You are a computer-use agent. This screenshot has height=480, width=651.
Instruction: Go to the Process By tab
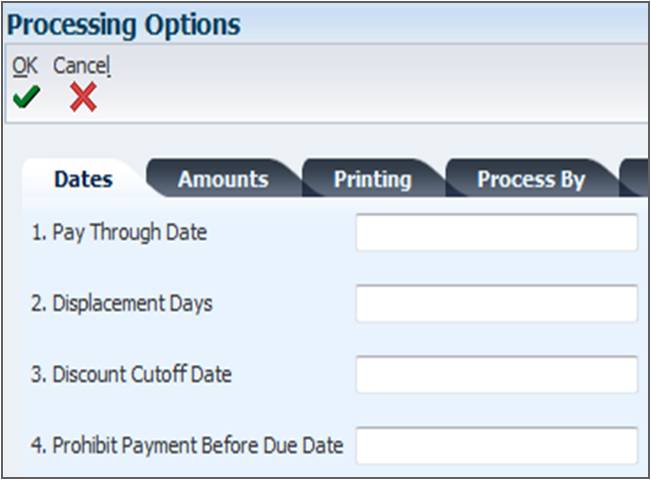[x=531, y=179]
